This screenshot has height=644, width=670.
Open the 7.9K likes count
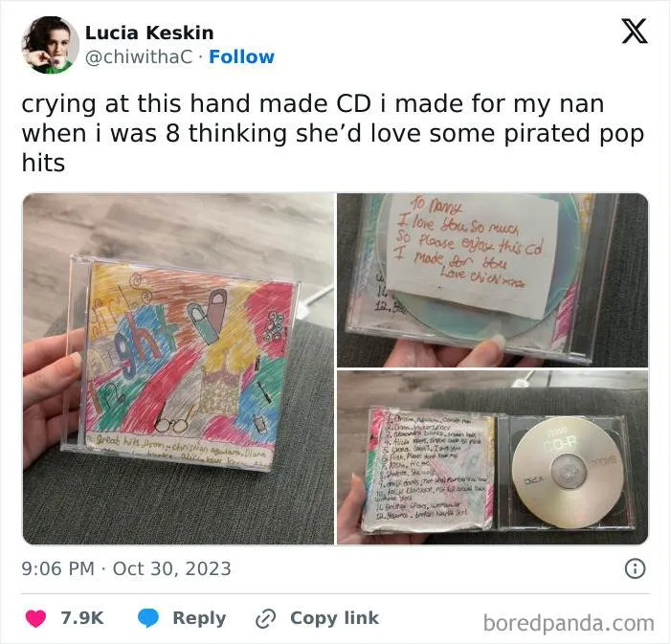coord(82,618)
